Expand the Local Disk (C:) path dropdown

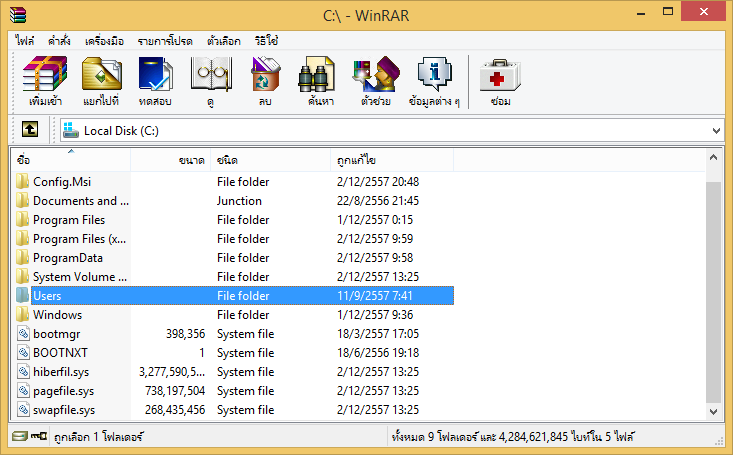716,130
